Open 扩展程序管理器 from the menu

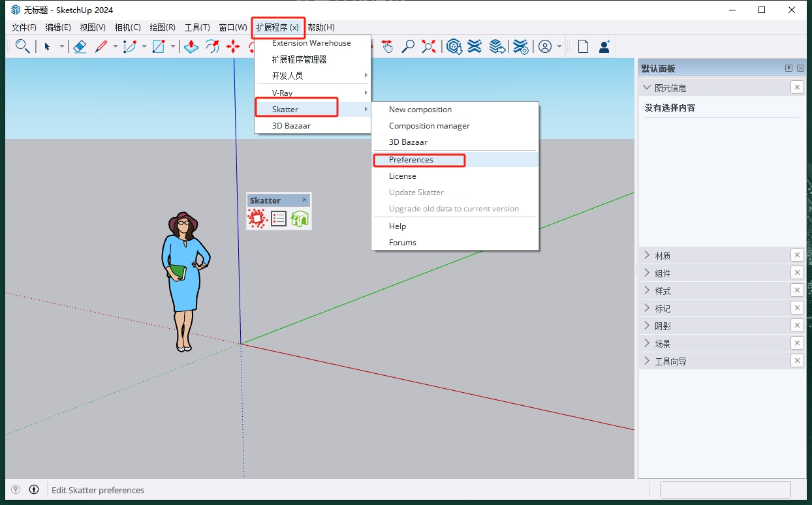(313, 59)
